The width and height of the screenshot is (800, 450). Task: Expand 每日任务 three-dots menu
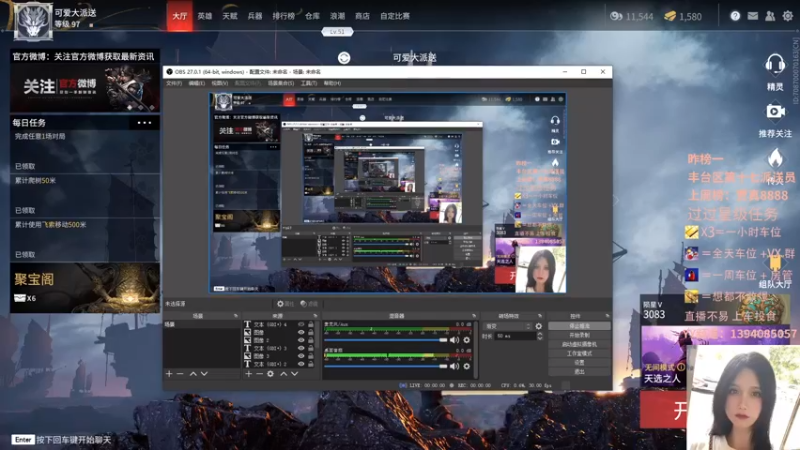tap(144, 123)
